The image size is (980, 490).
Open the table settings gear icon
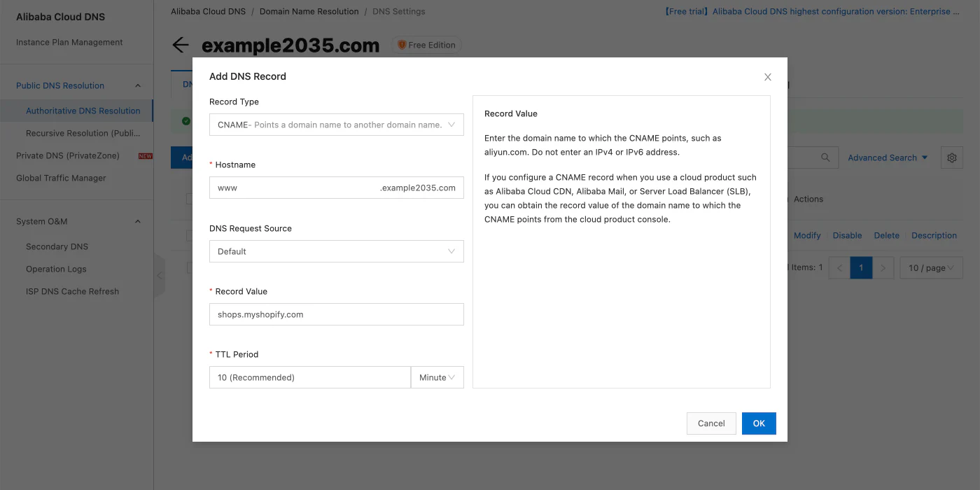click(x=951, y=157)
